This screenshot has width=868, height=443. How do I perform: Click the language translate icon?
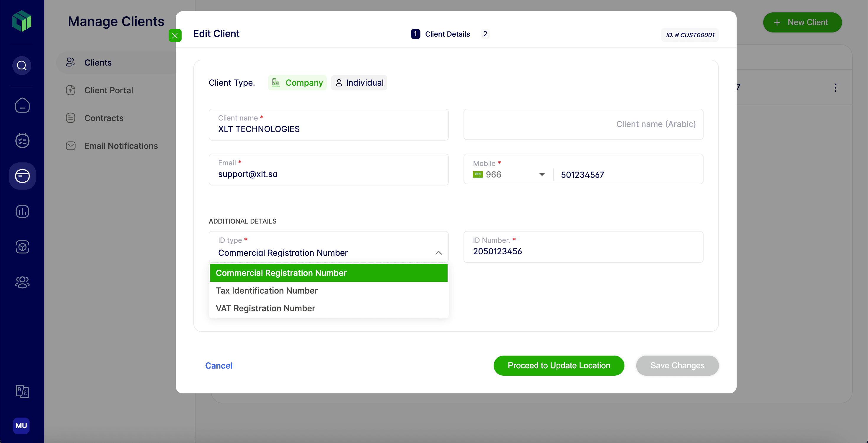pos(22,391)
